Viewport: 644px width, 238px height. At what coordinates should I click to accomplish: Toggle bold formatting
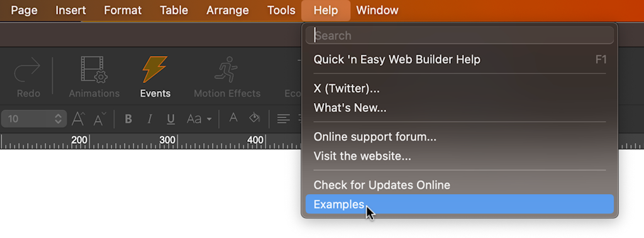click(128, 119)
